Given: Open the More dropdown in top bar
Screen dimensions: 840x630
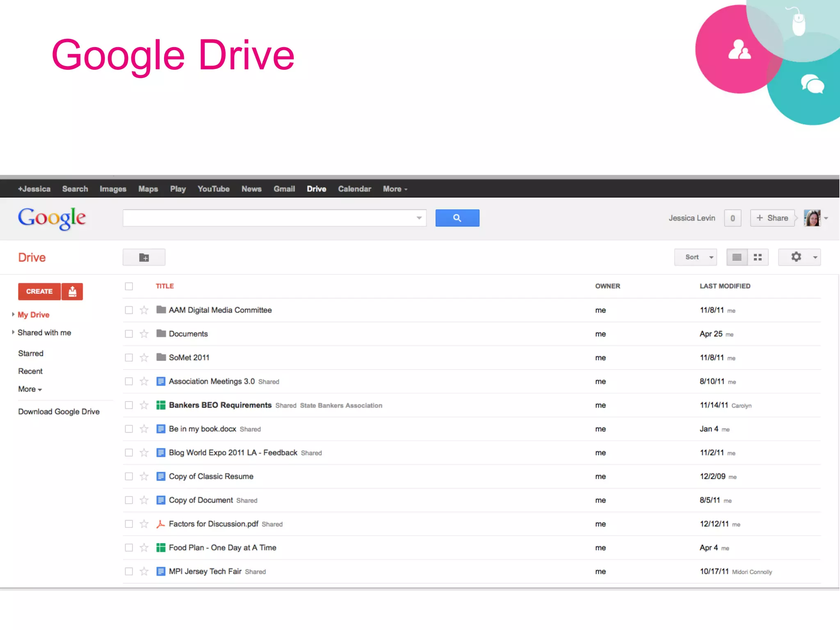Looking at the screenshot, I should [x=395, y=189].
